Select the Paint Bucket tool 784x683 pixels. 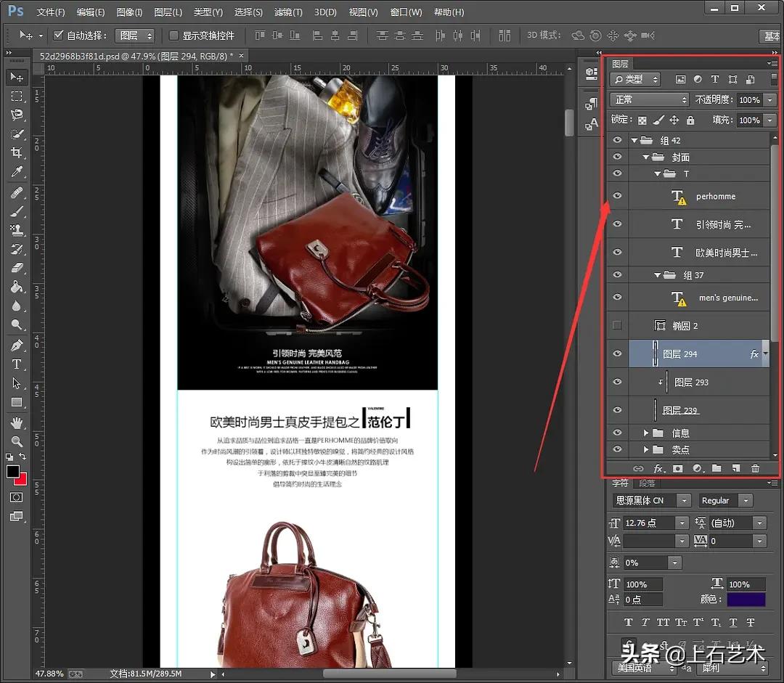coord(17,287)
